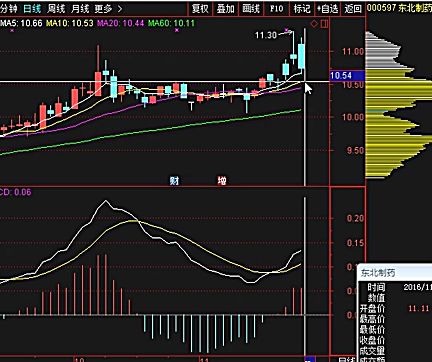Select the 日线 daily chart tab

click(32, 9)
